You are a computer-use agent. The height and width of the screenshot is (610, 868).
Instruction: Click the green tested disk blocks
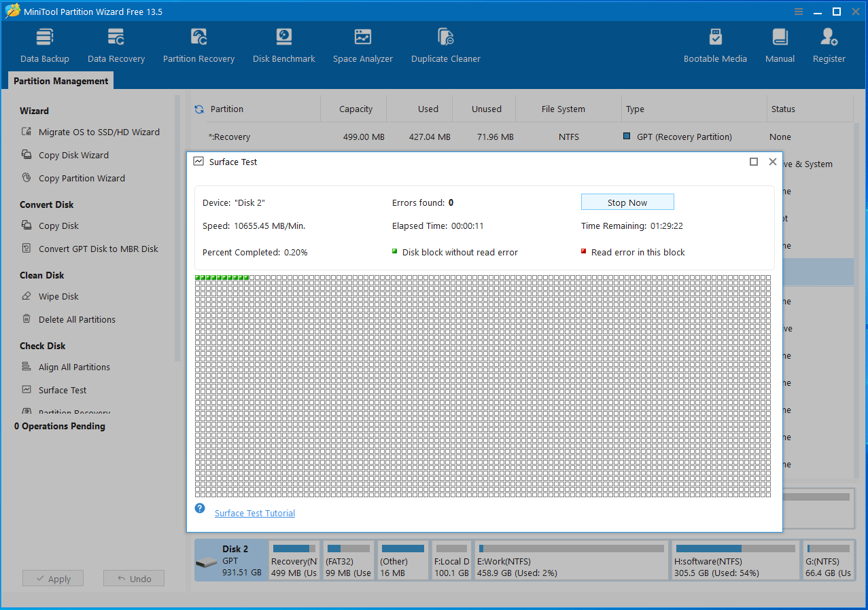[222, 278]
